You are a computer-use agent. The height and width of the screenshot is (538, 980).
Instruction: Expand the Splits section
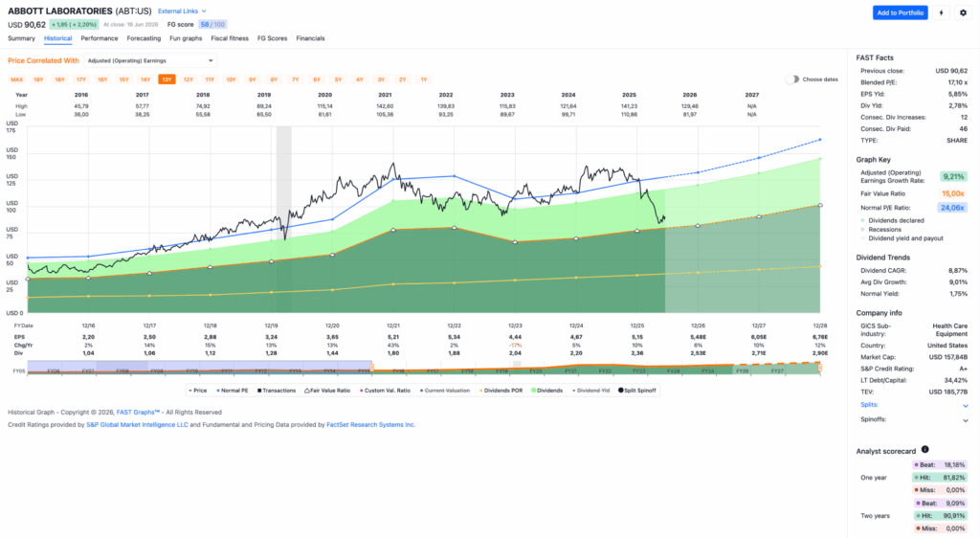pos(914,405)
